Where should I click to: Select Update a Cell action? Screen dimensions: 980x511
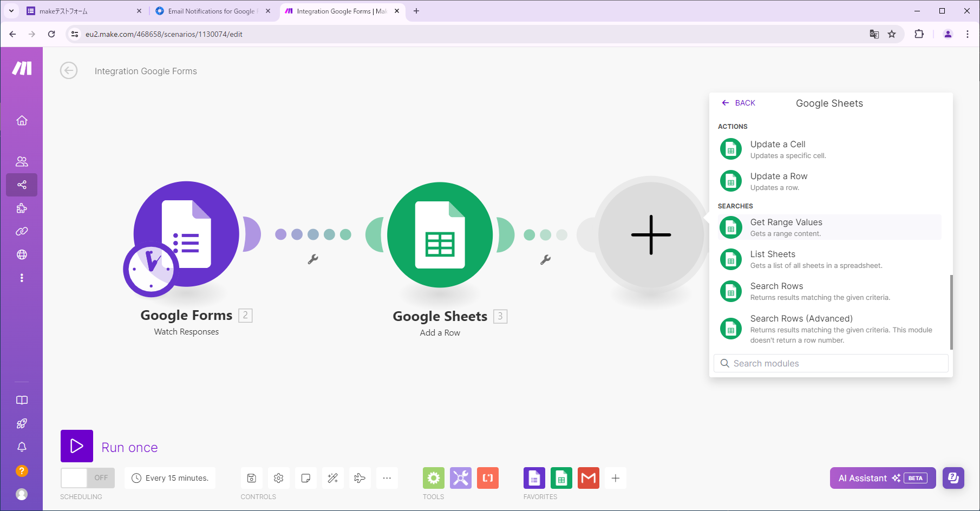tap(829, 149)
